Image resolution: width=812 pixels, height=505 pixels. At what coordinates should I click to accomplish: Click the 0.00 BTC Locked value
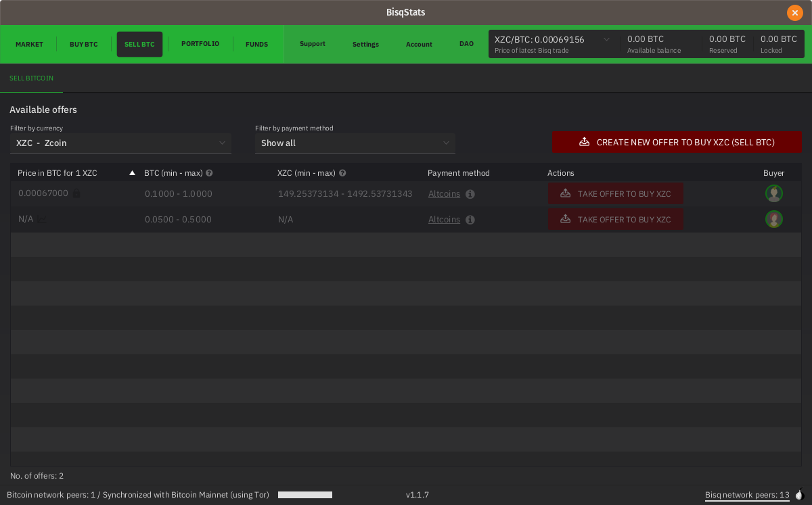[x=779, y=39]
